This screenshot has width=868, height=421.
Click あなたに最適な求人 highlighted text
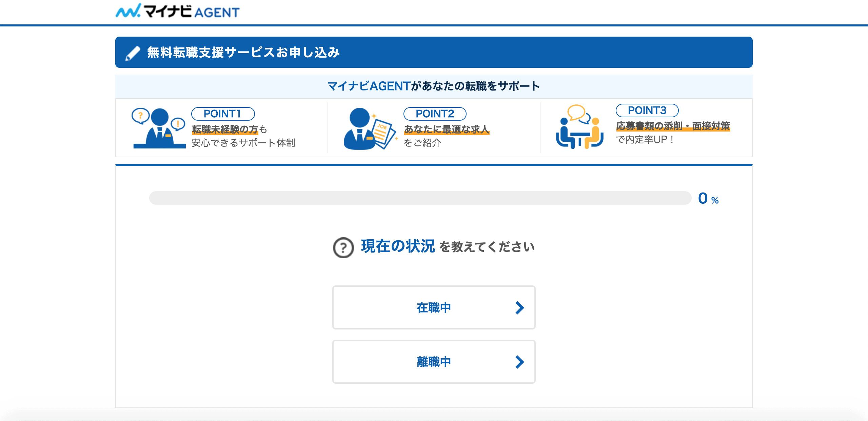[446, 129]
